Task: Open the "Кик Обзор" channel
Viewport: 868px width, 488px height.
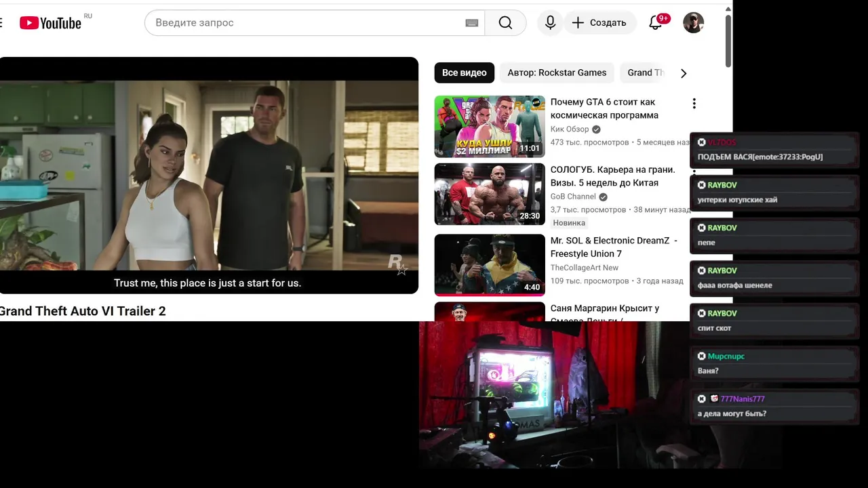Action: point(570,129)
